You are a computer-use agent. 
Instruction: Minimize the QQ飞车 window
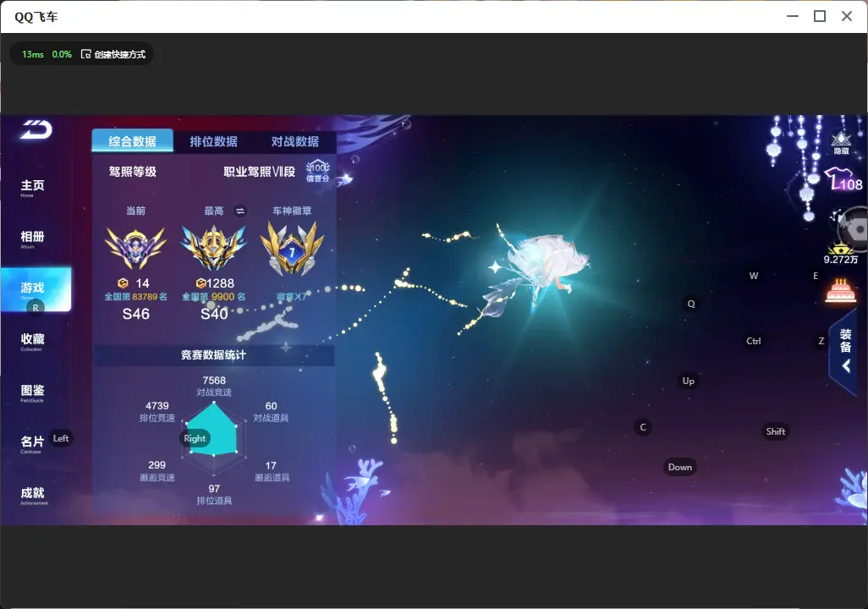(793, 17)
